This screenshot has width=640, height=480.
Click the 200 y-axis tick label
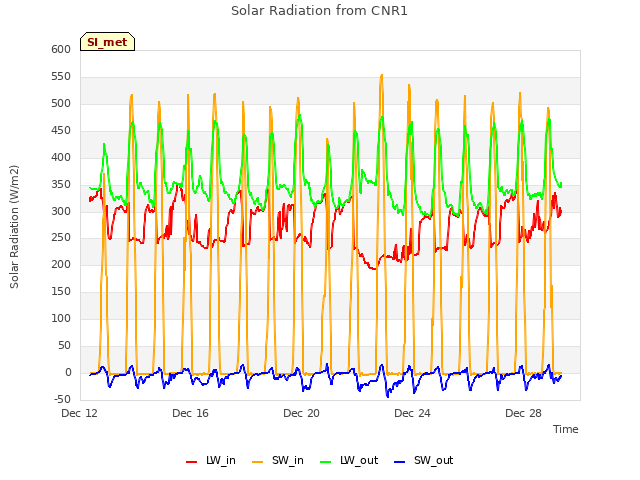[x=61, y=264]
